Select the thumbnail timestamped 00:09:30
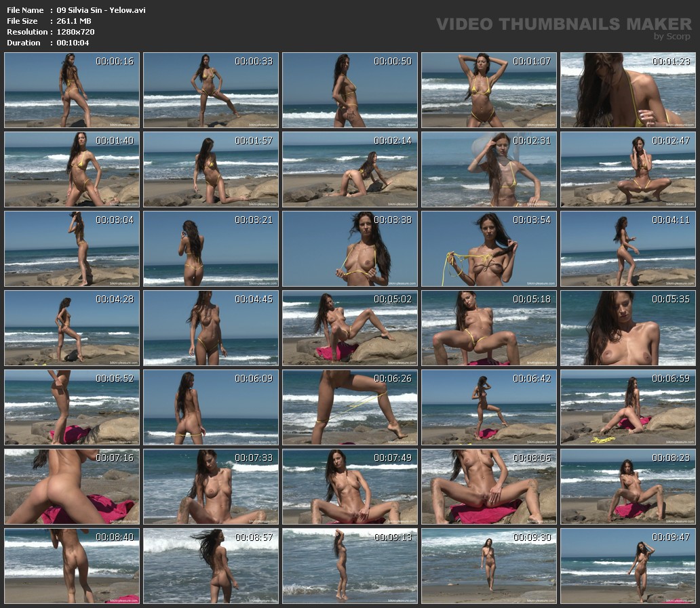This screenshot has width=700, height=608. (x=489, y=566)
